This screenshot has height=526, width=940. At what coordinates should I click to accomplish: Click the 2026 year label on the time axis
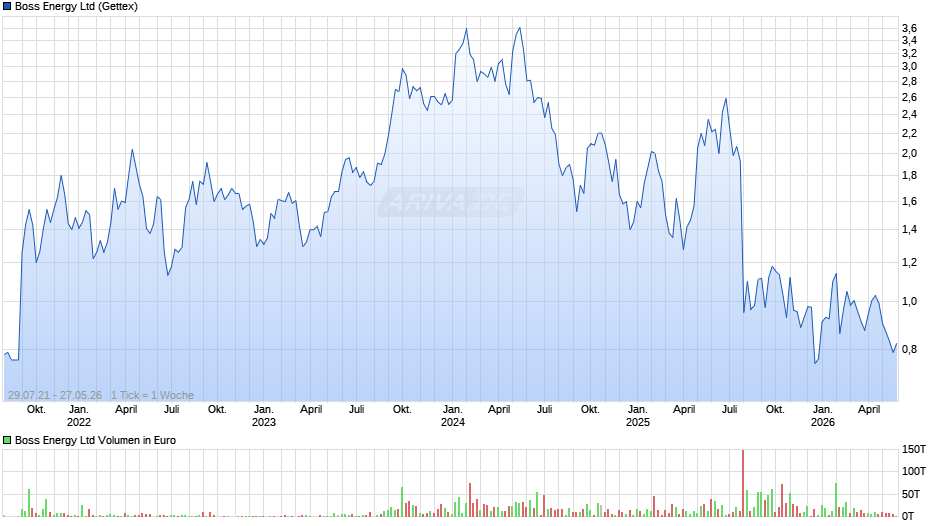click(x=822, y=422)
